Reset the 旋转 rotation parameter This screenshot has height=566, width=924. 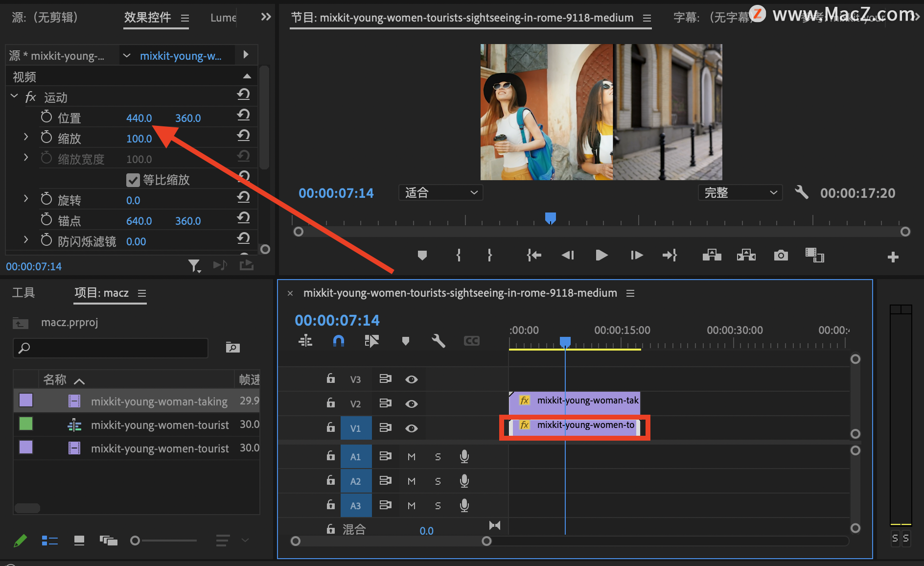point(244,197)
